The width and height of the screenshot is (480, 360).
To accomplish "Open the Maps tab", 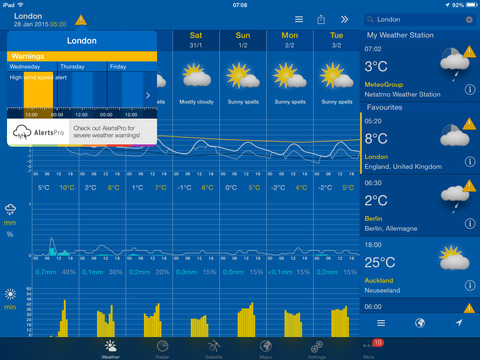I will 266,349.
